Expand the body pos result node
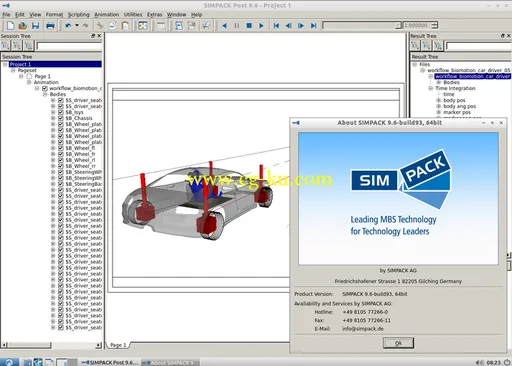This screenshot has height=366, width=512. click(439, 100)
